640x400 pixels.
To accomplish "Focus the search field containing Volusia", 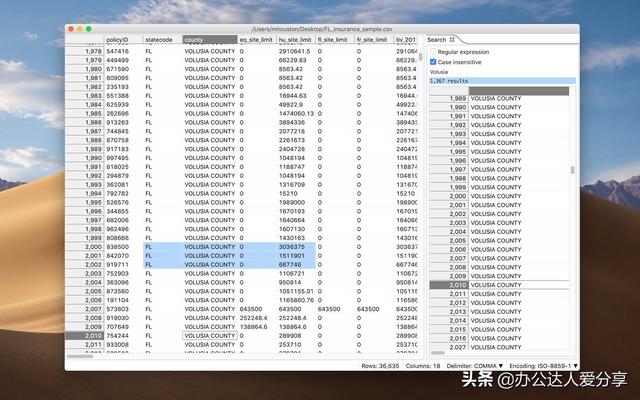I will 502,71.
